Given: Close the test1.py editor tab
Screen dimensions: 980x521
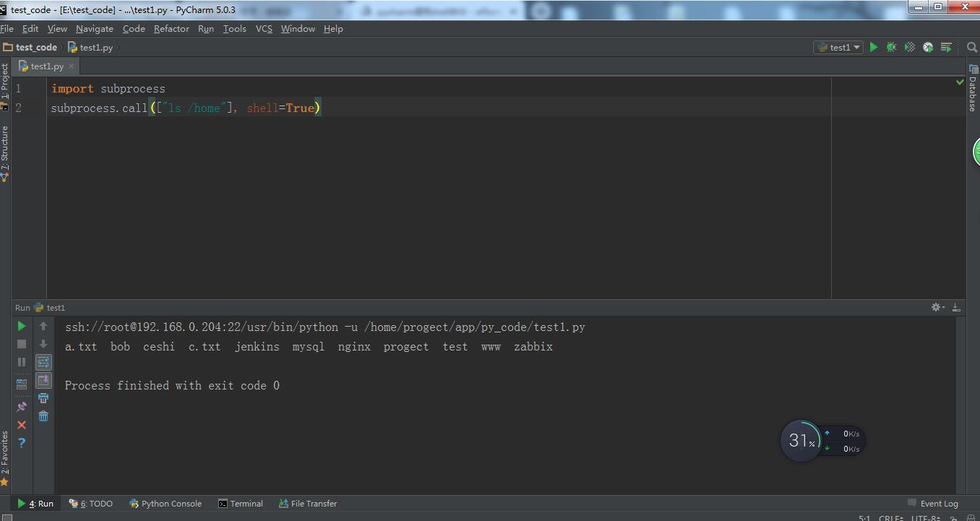Looking at the screenshot, I should point(71,66).
